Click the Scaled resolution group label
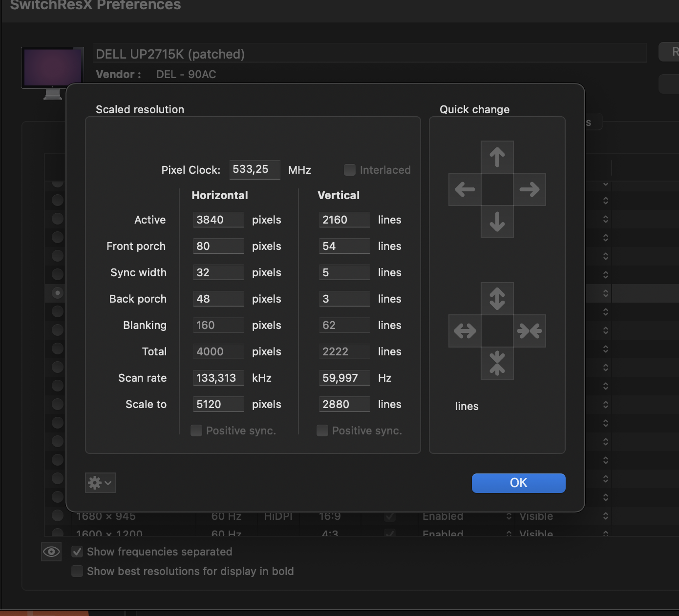Screen dimensions: 679x616 click(x=140, y=109)
